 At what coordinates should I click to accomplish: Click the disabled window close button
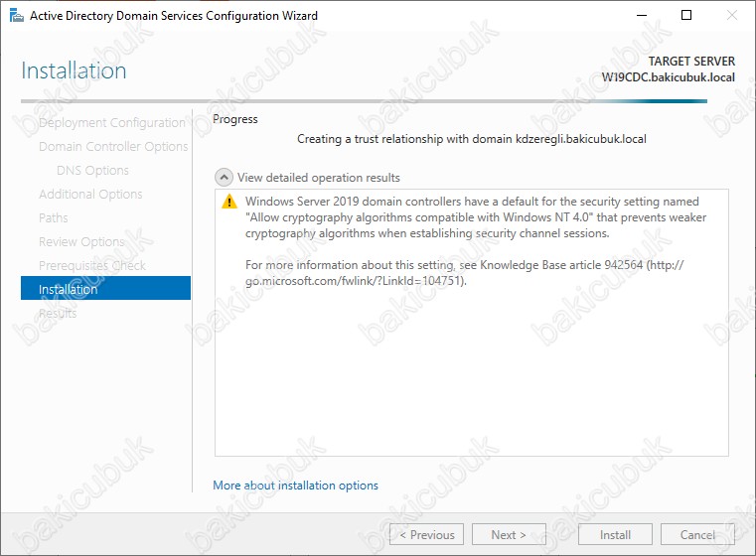732,16
